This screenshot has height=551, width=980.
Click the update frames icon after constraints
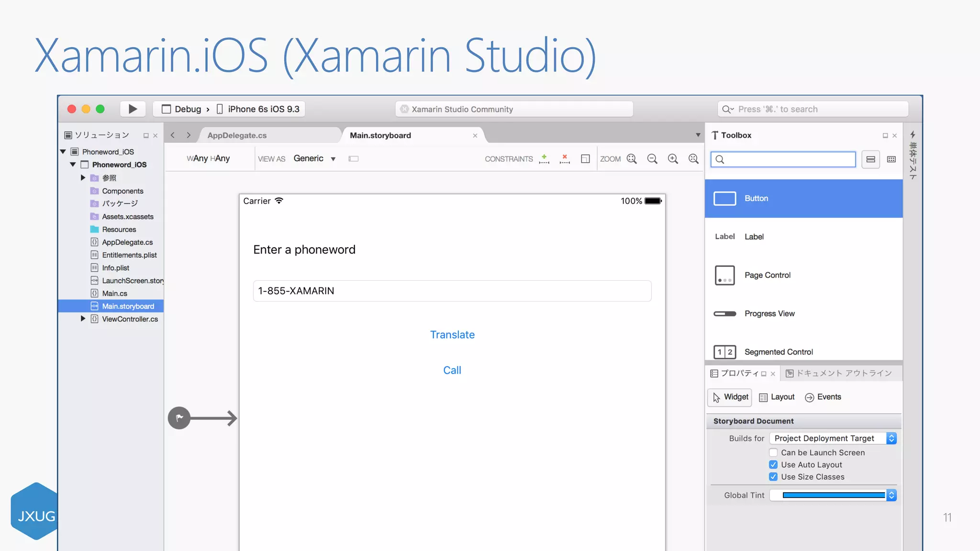[x=585, y=159]
